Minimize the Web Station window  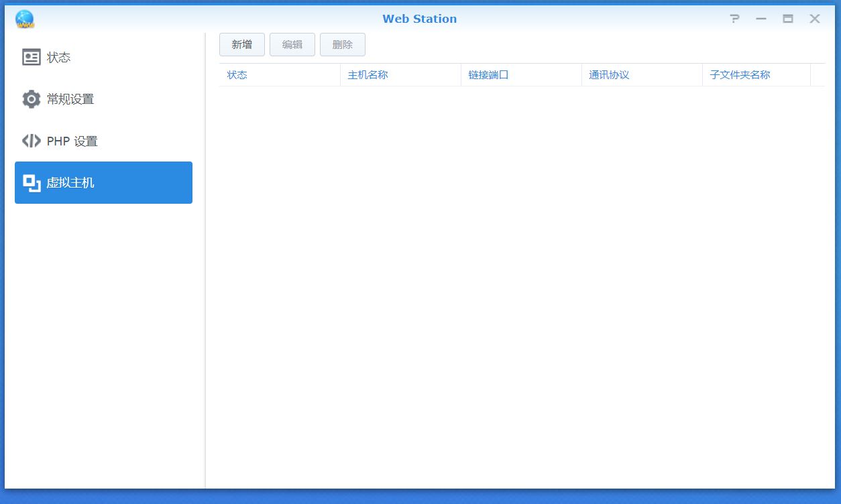pyautogui.click(x=761, y=19)
